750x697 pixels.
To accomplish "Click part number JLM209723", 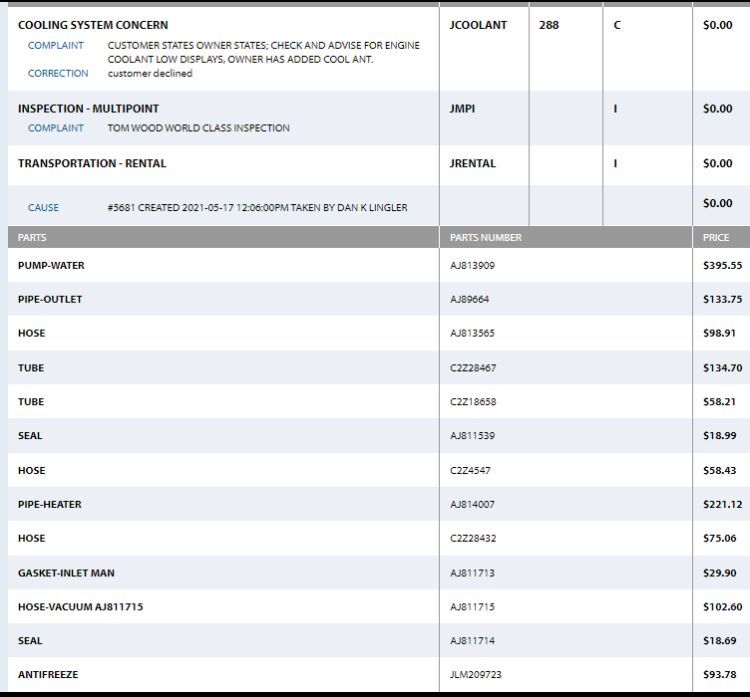I will 476,675.
